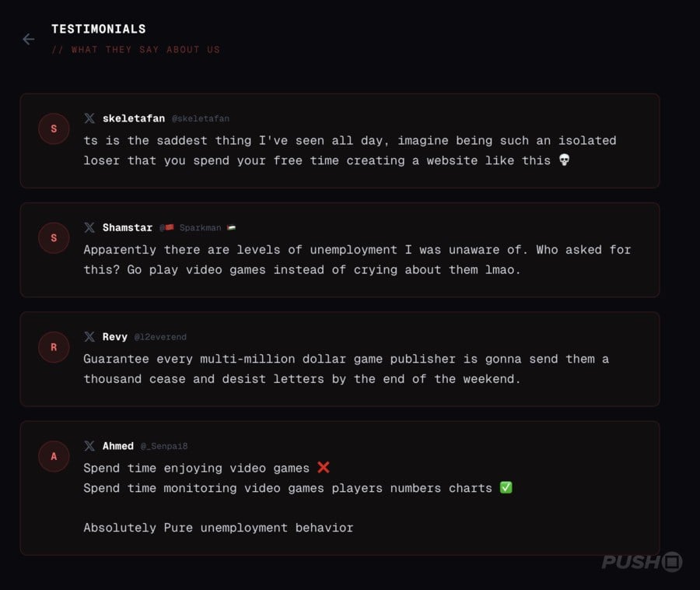Select Revy's cease and desist testimonial text

(x=346, y=369)
